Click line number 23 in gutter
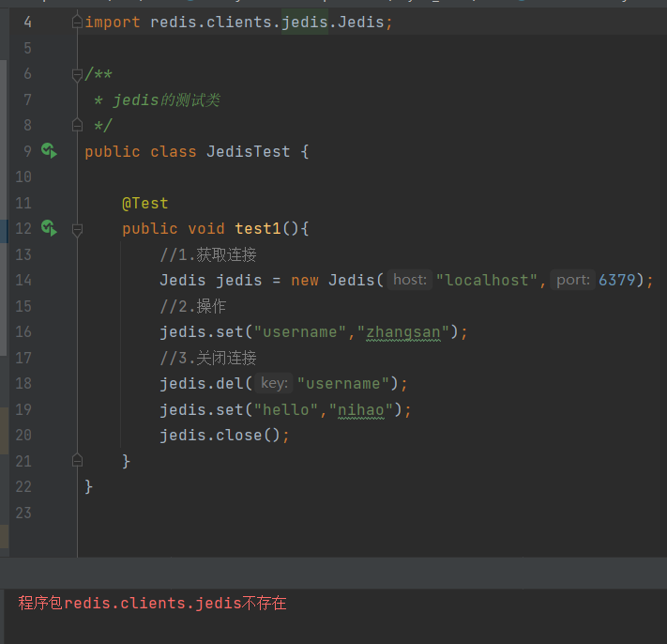 pyautogui.click(x=23, y=513)
